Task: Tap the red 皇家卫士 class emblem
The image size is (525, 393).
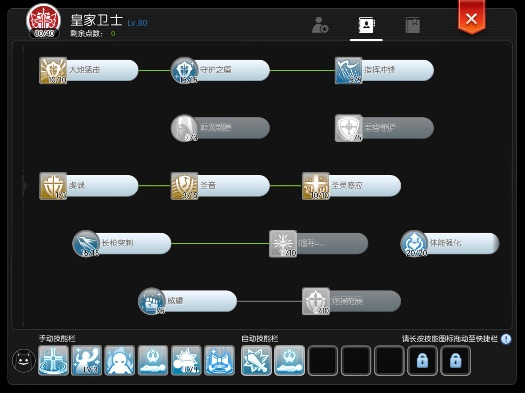Action: [44, 21]
